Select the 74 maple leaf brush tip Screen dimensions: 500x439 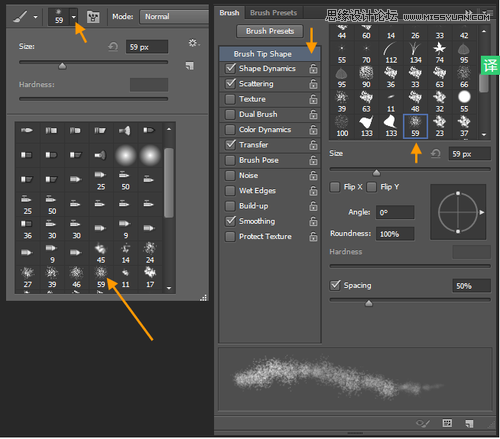click(440, 53)
